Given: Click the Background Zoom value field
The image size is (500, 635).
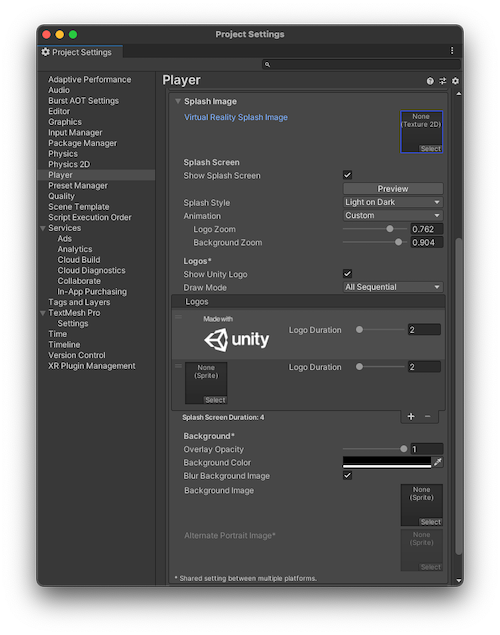Looking at the screenshot, I should pos(427,242).
